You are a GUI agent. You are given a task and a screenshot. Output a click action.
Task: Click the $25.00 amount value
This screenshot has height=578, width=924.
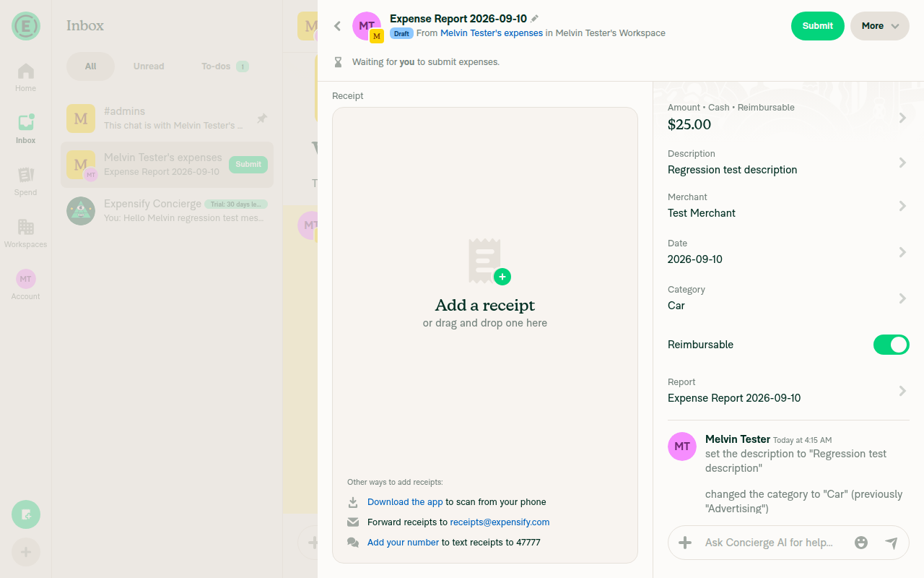pos(689,124)
